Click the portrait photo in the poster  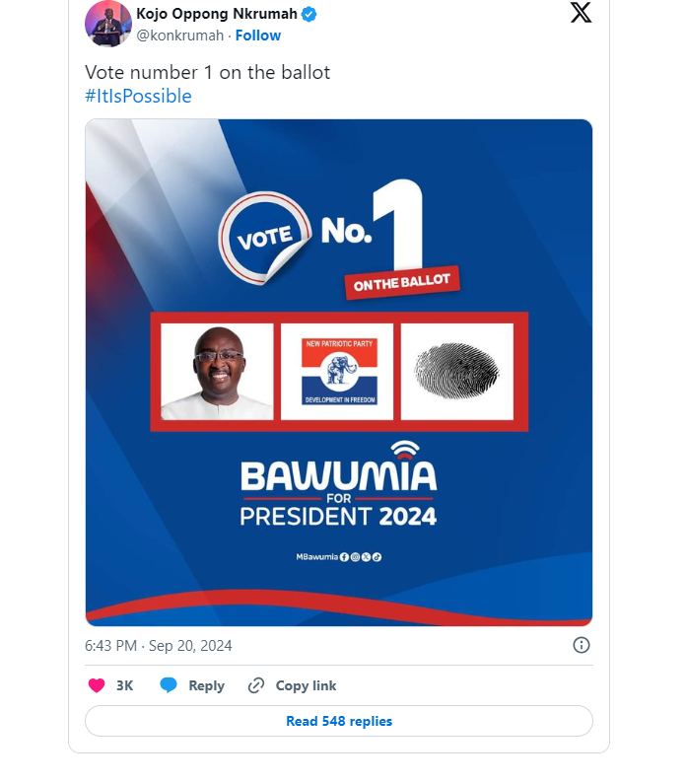tap(217, 372)
